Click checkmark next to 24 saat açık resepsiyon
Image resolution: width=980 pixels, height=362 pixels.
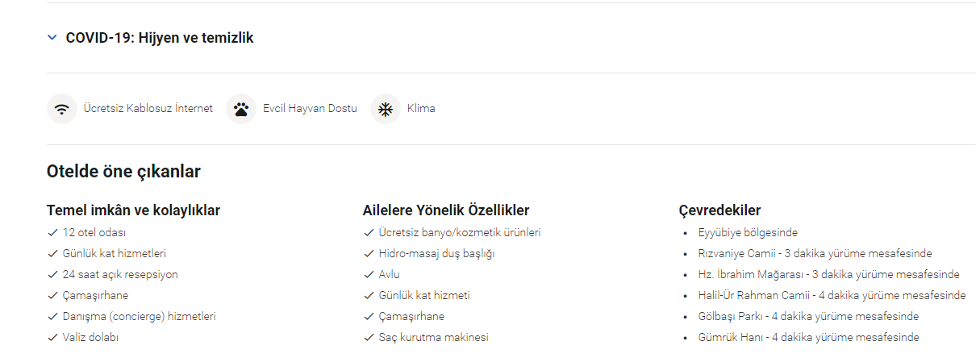(52, 274)
